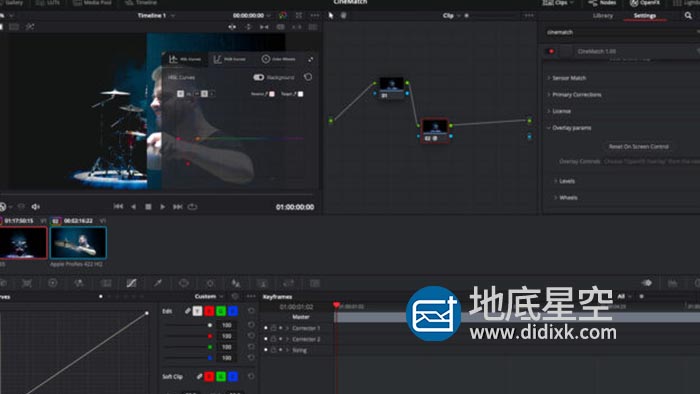Screen dimensions: 700x394
Task: Enable the blue channel for Edit
Action: coord(233,311)
